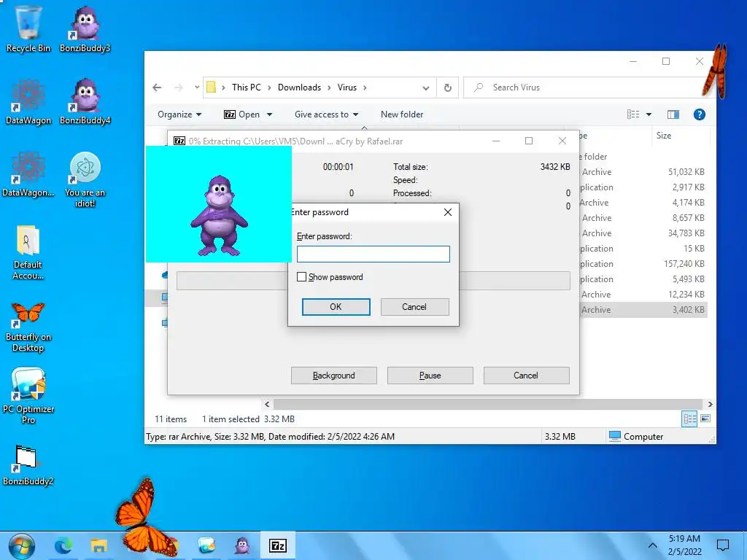747x560 pixels.
Task: Click New folder in the toolbar
Action: pyautogui.click(x=402, y=114)
